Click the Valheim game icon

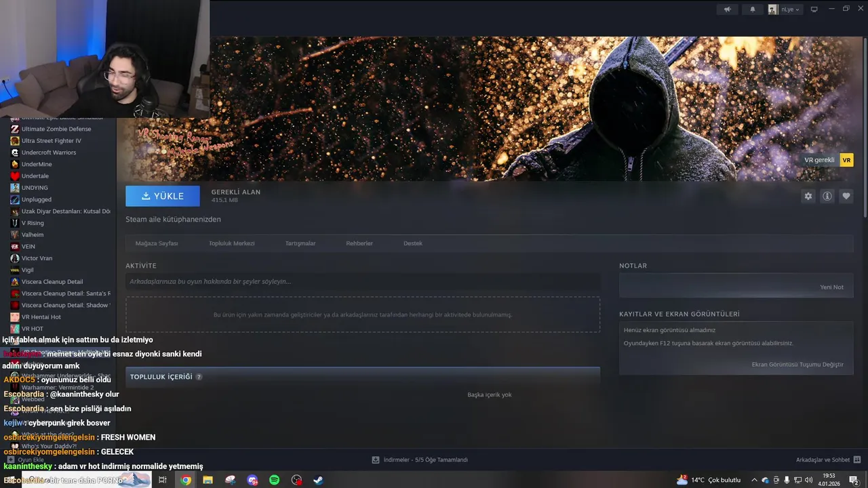(15, 235)
